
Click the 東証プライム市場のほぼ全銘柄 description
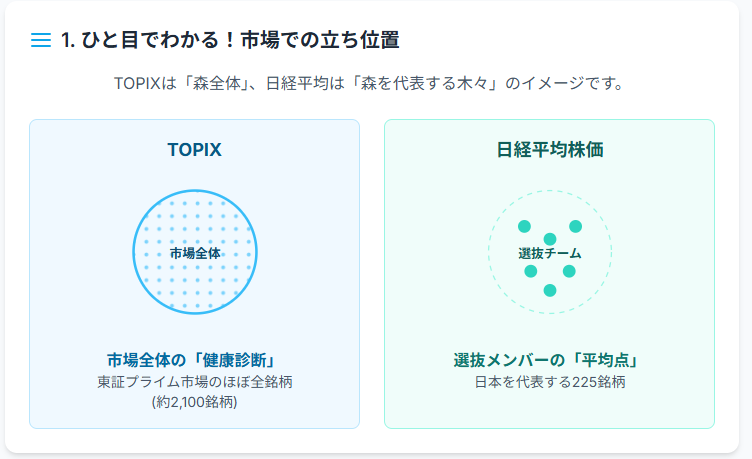[x=194, y=382]
